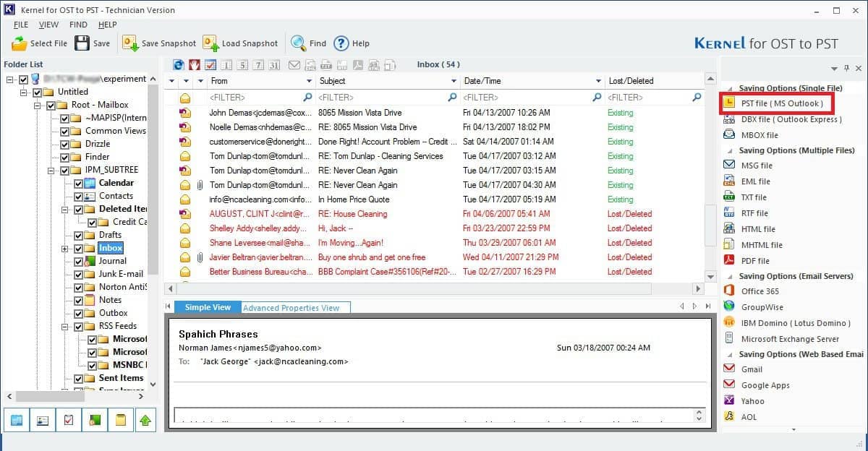Click the Save floppy disk icon
The width and height of the screenshot is (868, 451).
tap(82, 43)
